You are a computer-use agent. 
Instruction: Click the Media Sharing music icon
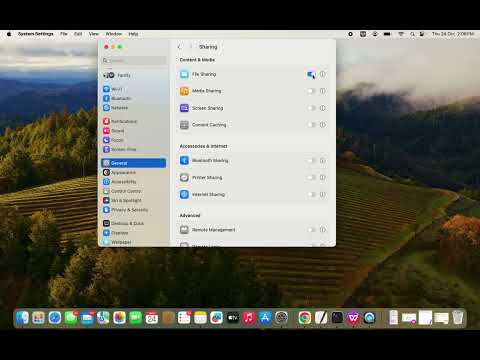[184, 91]
